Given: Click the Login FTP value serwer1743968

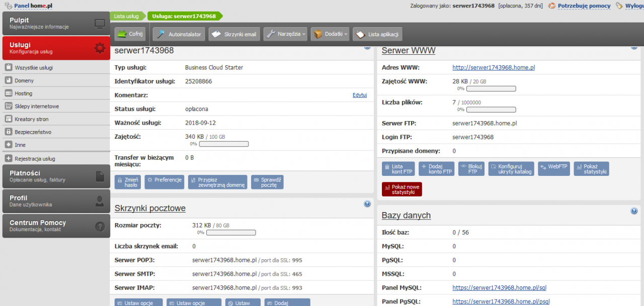Looking at the screenshot, I should pos(473,137).
